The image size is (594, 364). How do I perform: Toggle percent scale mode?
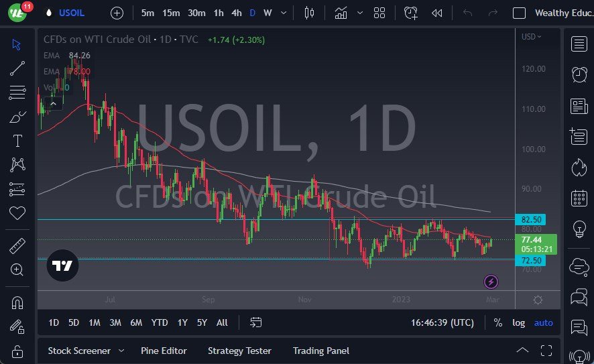click(x=497, y=322)
